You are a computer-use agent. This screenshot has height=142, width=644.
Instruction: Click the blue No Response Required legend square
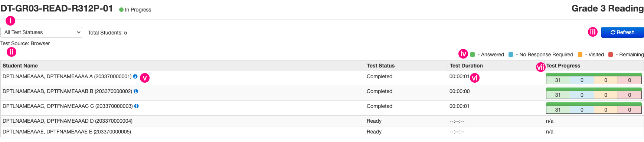(511, 55)
